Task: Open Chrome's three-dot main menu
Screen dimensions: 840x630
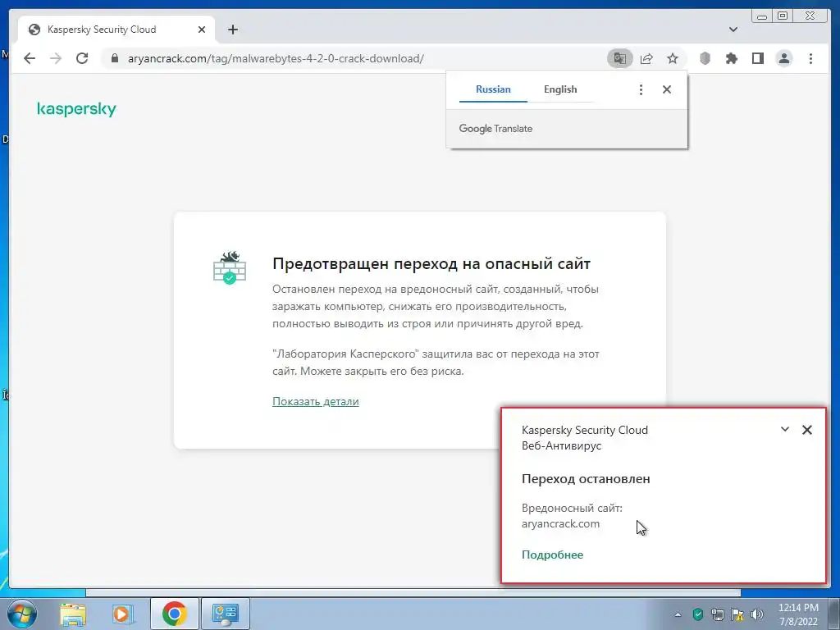Action: (x=810, y=58)
